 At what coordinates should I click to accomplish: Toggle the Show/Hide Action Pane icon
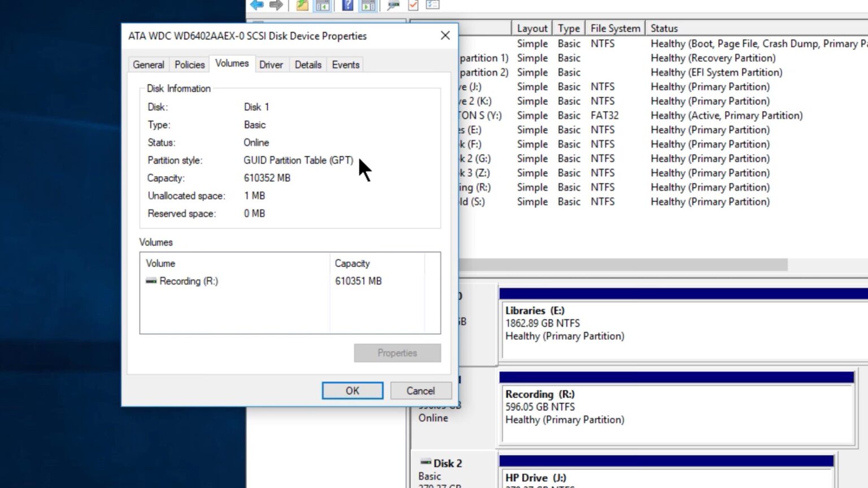368,5
